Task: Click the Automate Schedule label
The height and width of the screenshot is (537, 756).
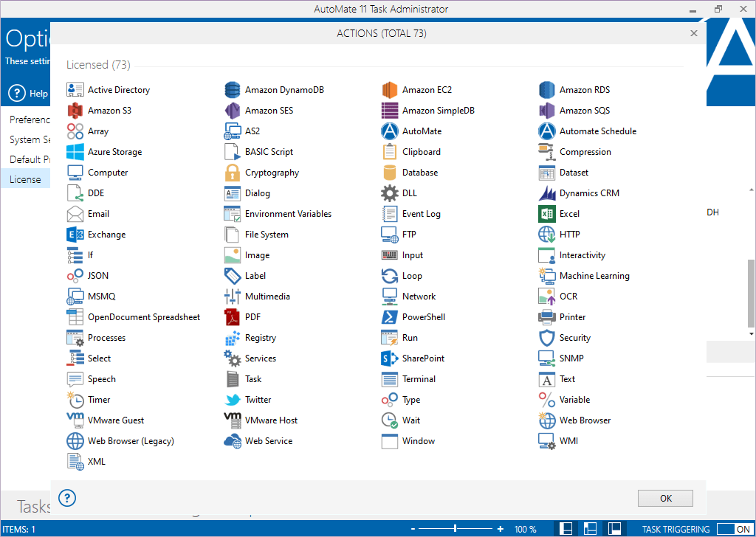Action: point(598,131)
